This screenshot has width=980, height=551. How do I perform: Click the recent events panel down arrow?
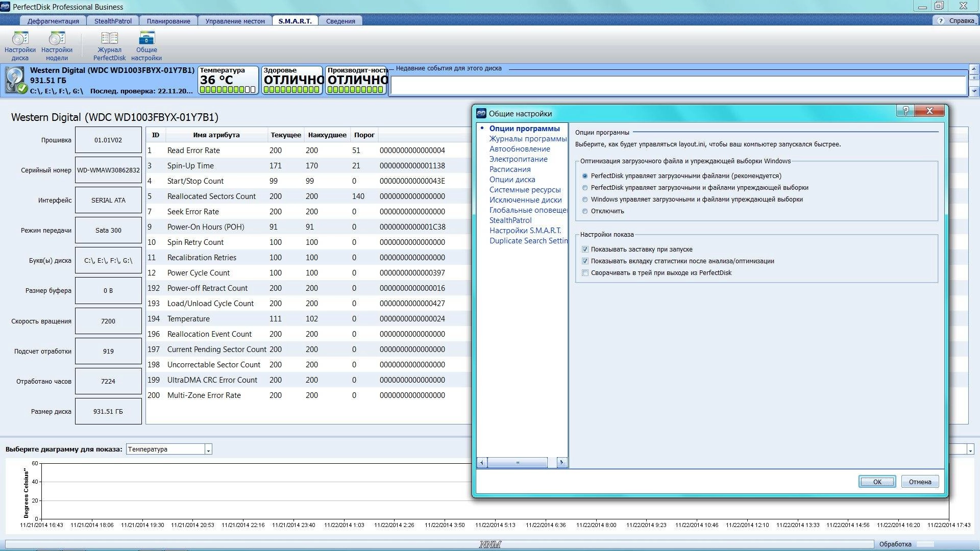pos(974,92)
